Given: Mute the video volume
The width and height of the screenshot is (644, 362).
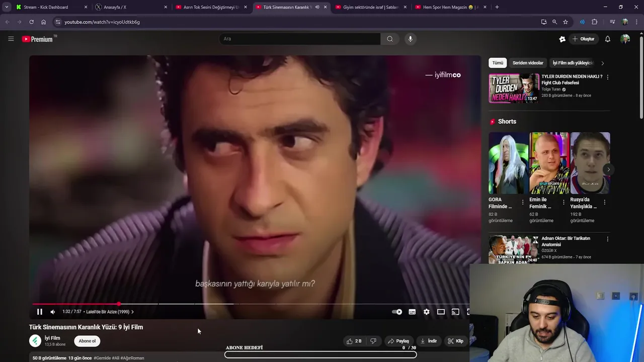Looking at the screenshot, I should tap(52, 312).
